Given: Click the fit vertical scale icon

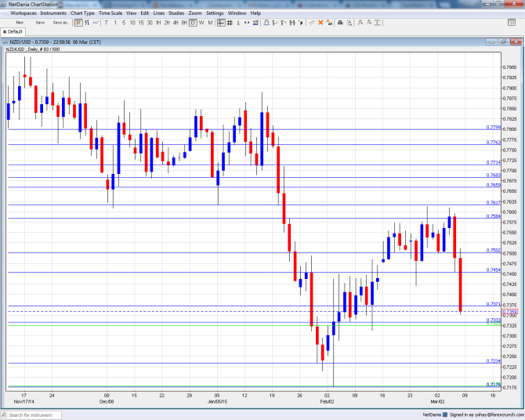Looking at the screenshot, I should point(378,23).
